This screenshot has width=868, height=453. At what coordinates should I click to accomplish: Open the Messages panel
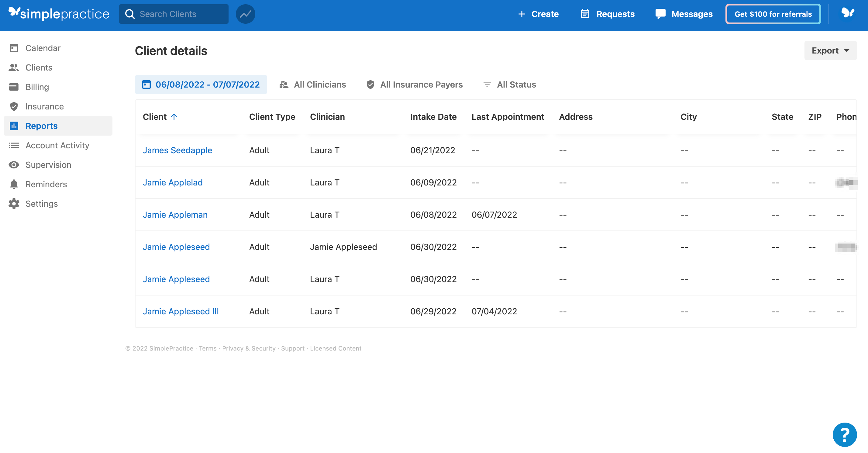coord(684,14)
